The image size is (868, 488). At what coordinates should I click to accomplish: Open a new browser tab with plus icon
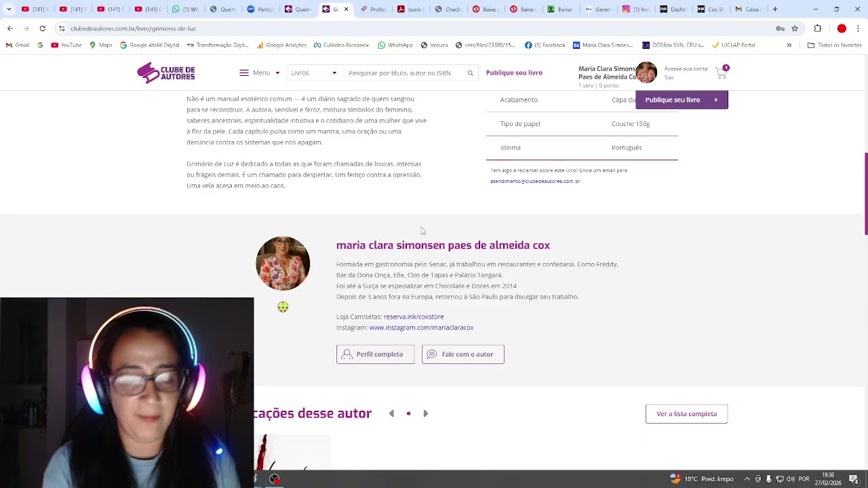775,9
